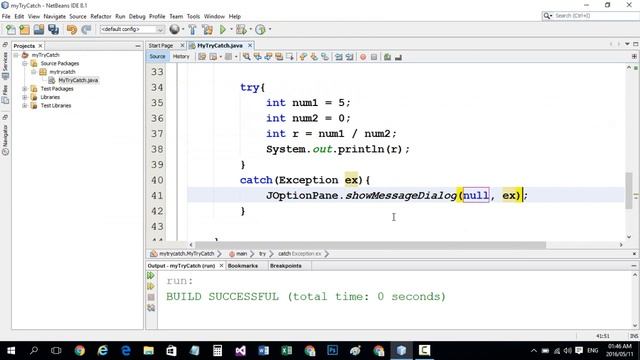Close the Output myTryCatch run tab
640x360 pixels.
click(221, 266)
